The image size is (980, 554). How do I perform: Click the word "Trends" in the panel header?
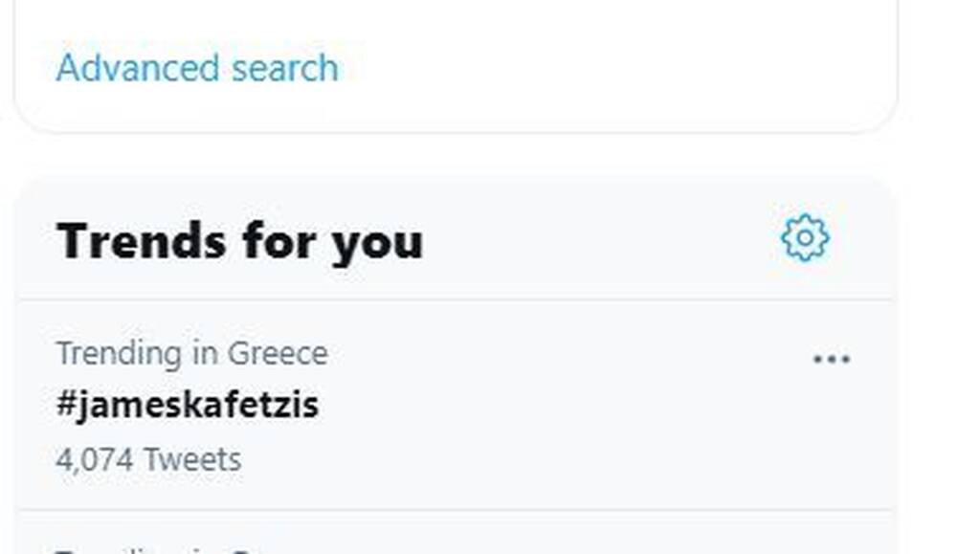click(x=142, y=240)
